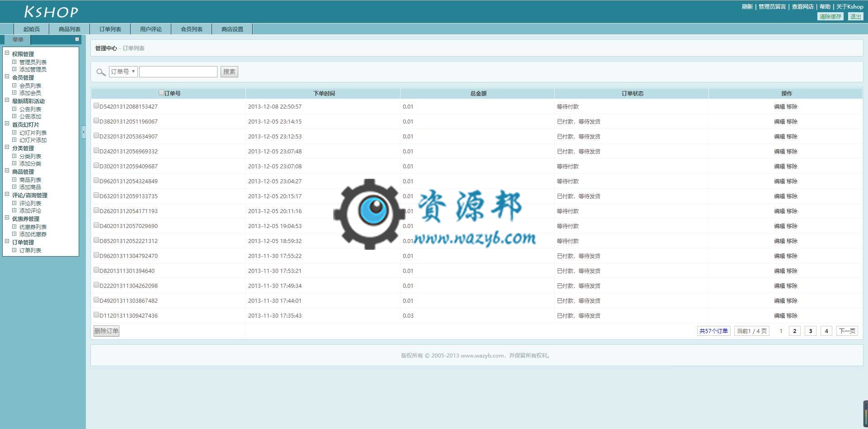Collapse the 评论/咨询管理 tree node

[7, 194]
